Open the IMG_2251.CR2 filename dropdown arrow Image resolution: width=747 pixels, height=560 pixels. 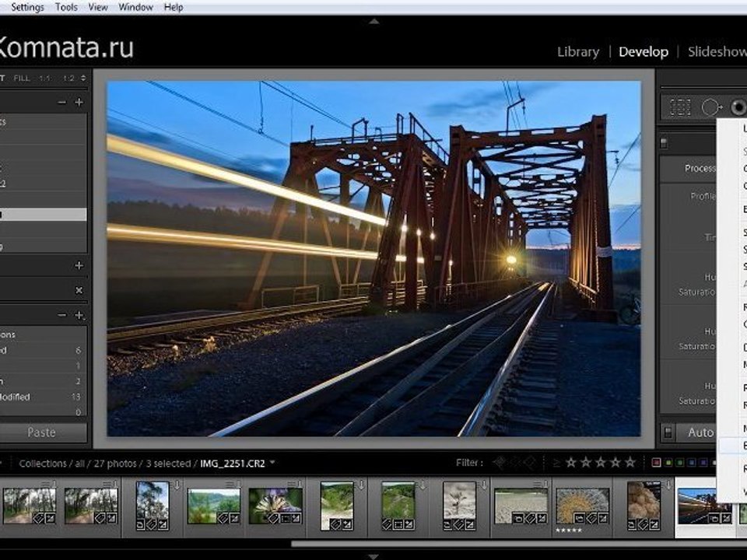coord(272,462)
